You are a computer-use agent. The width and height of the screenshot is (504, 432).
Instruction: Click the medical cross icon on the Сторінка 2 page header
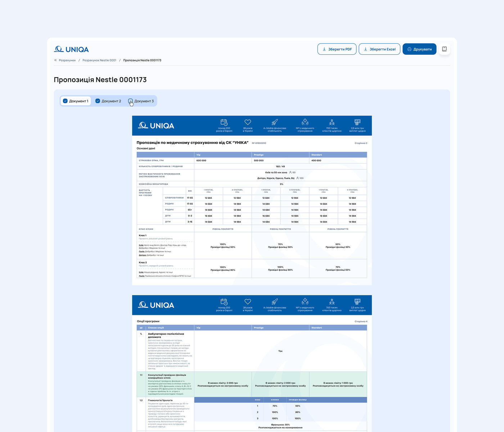[305, 122]
